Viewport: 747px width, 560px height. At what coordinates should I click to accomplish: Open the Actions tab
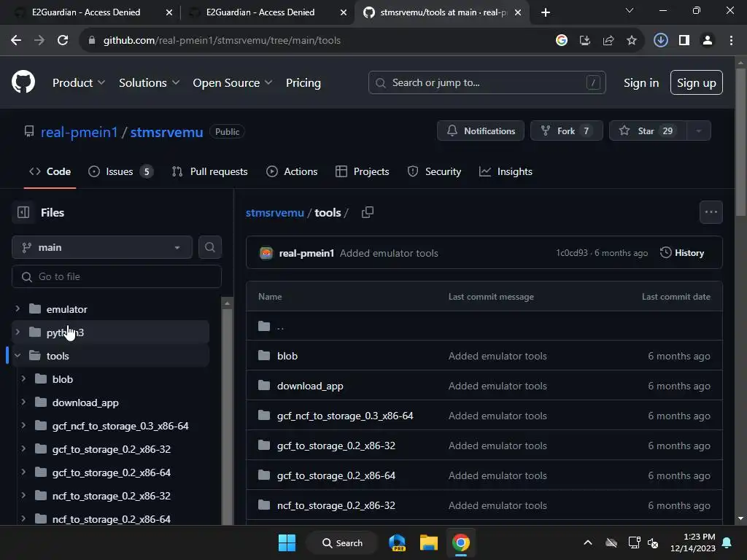pos(292,171)
